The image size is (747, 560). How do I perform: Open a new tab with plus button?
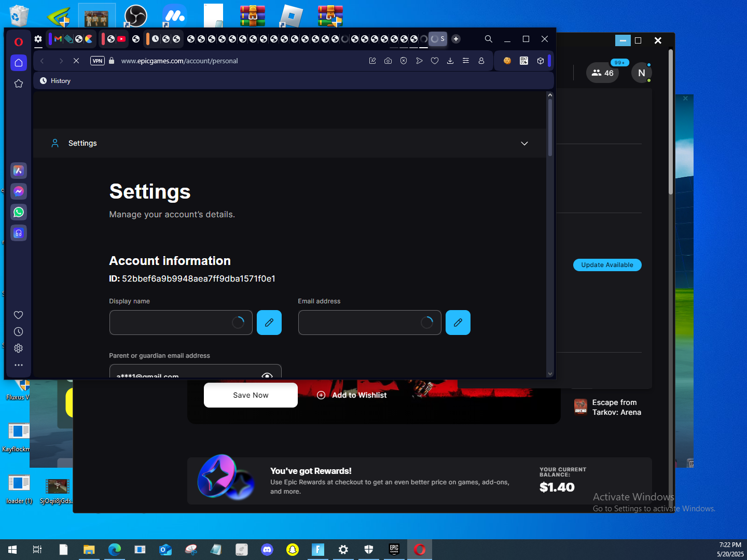456,39
